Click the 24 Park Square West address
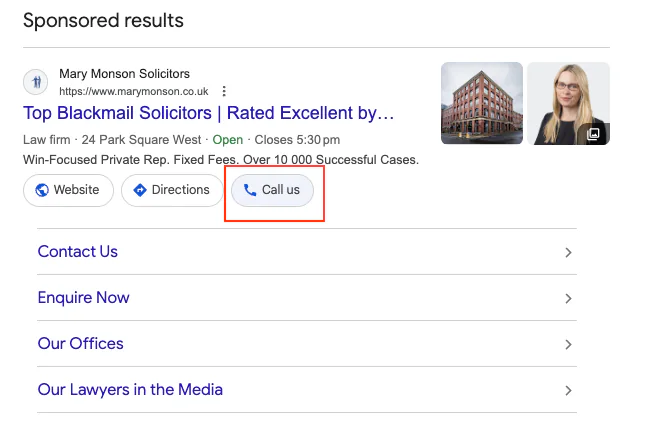The width and height of the screenshot is (660, 429). [x=141, y=140]
